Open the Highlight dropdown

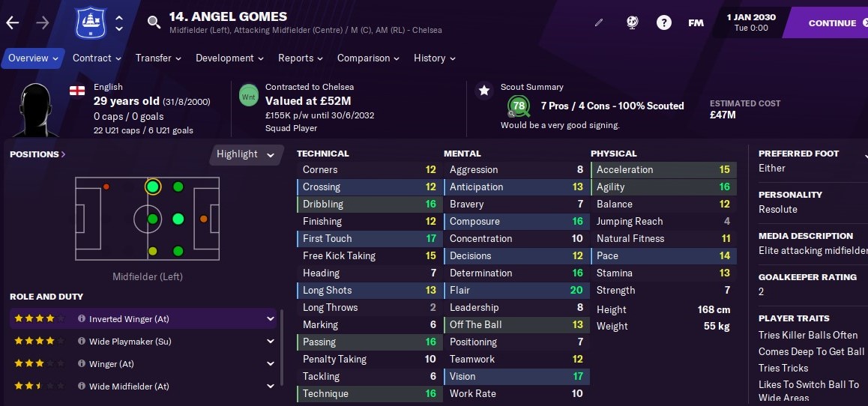click(x=246, y=154)
